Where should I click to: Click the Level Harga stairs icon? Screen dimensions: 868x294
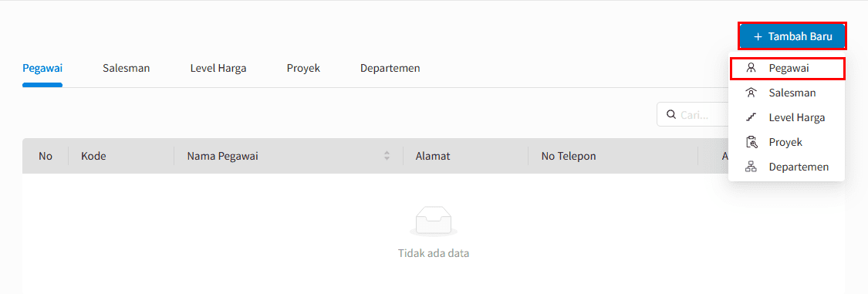coord(751,117)
